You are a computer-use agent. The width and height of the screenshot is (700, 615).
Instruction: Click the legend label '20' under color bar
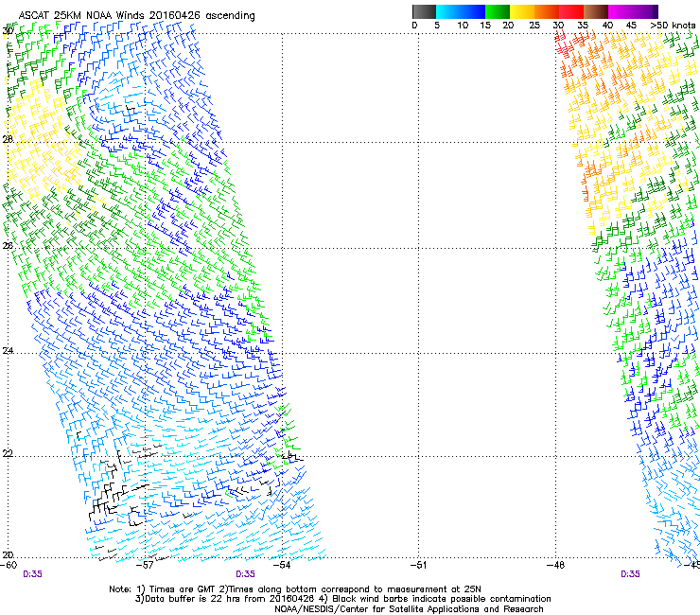(508, 26)
